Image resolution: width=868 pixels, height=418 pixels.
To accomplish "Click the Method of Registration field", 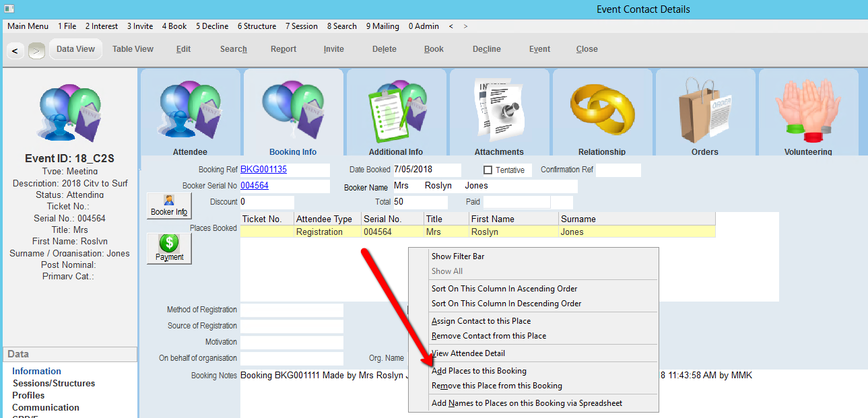I will 292,310.
